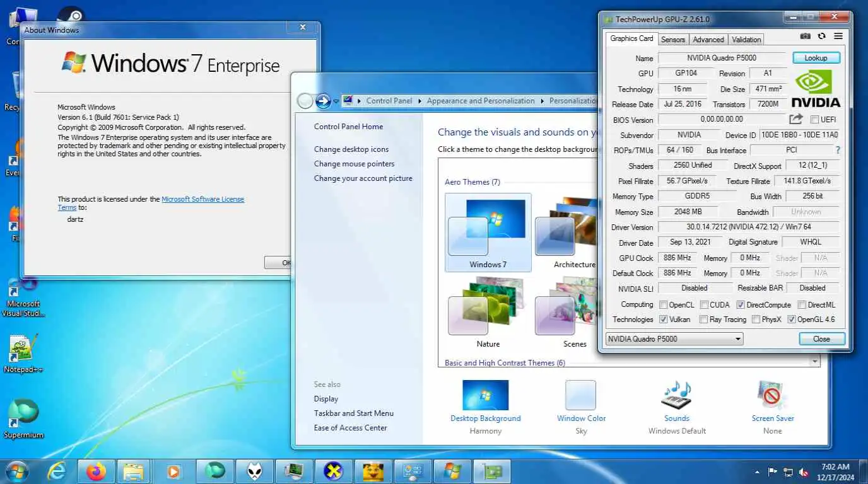Toggle the Vulkan checkbox
This screenshot has width=868, height=484.
[663, 320]
